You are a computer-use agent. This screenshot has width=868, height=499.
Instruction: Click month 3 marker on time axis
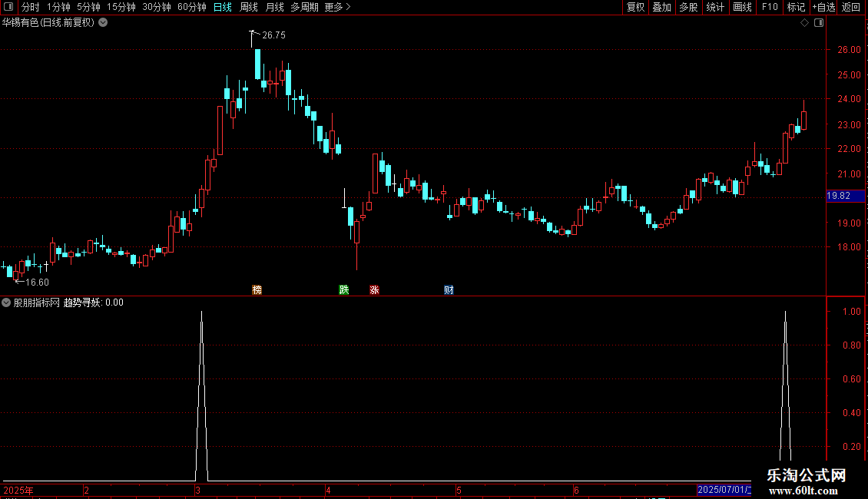197,490
